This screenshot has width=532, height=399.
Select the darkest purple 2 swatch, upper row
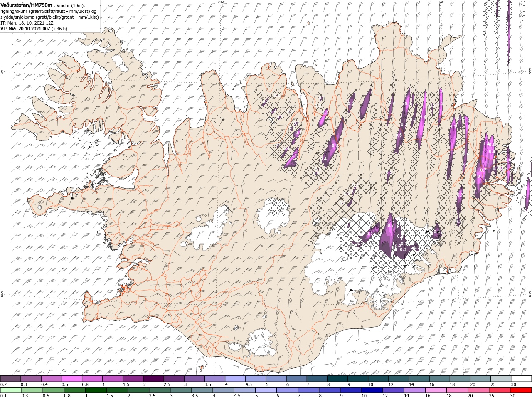point(153,379)
